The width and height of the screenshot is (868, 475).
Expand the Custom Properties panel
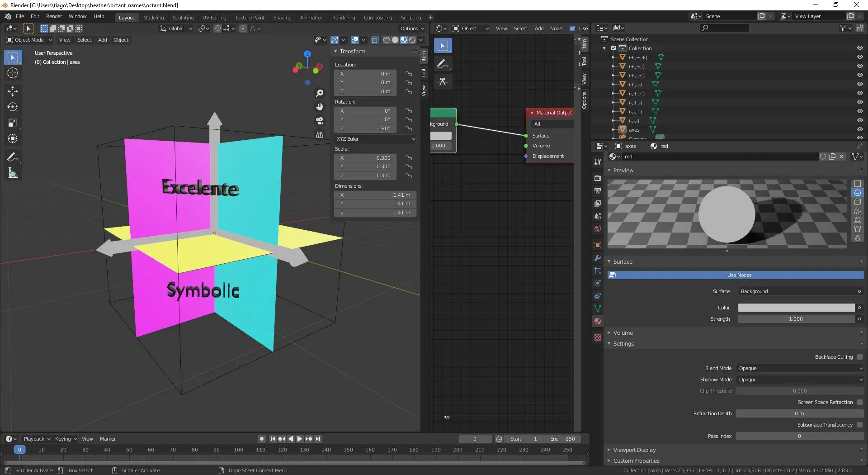(x=636, y=461)
